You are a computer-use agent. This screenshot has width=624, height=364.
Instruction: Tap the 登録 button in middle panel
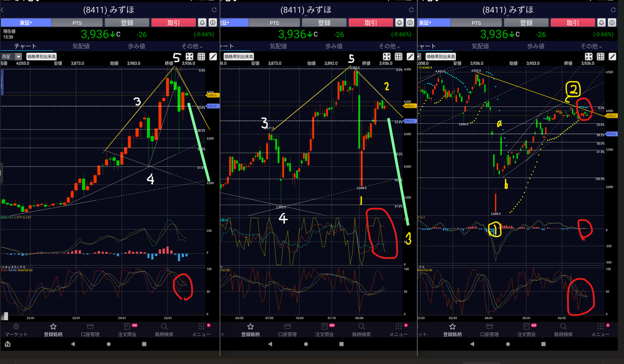324,22
